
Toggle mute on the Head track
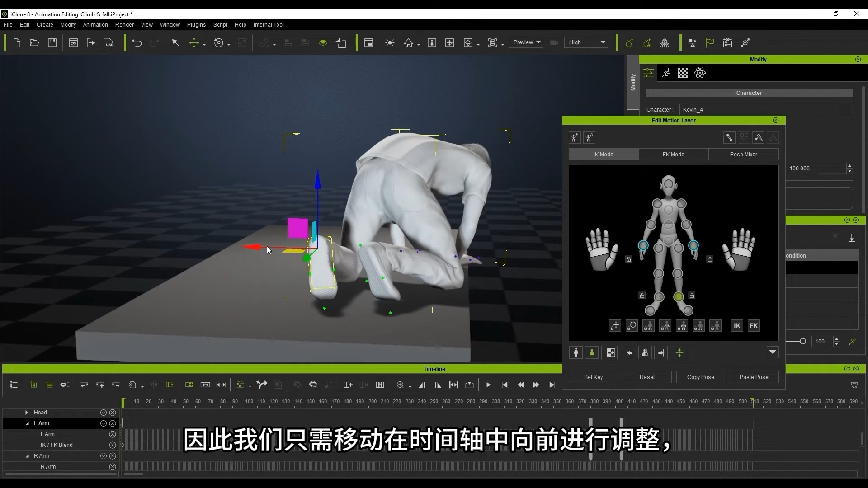103,412
